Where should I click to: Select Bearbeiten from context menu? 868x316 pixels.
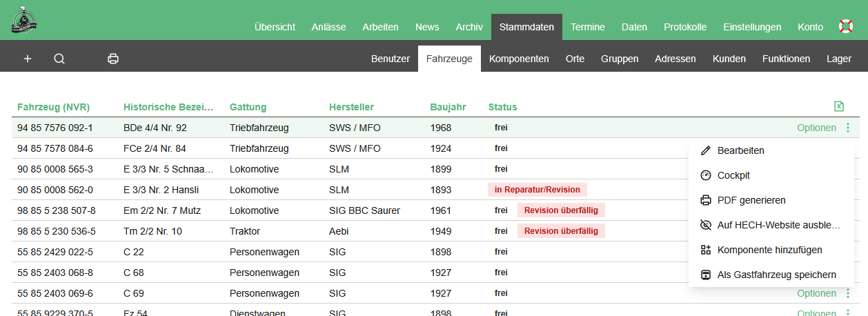click(771, 150)
